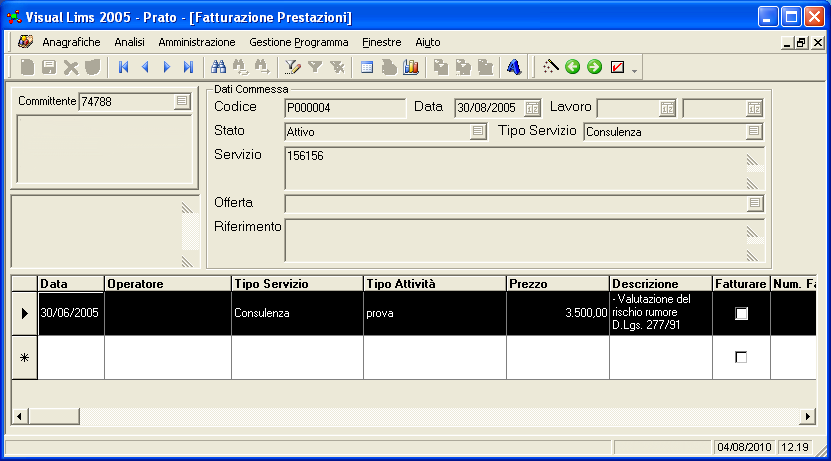Click the date cell 30/06/2005
Image resolution: width=831 pixels, height=461 pixels.
point(70,313)
